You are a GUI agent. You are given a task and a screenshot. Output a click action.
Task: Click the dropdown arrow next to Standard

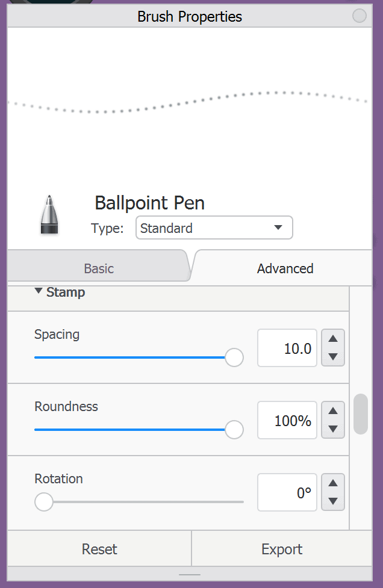pyautogui.click(x=279, y=227)
